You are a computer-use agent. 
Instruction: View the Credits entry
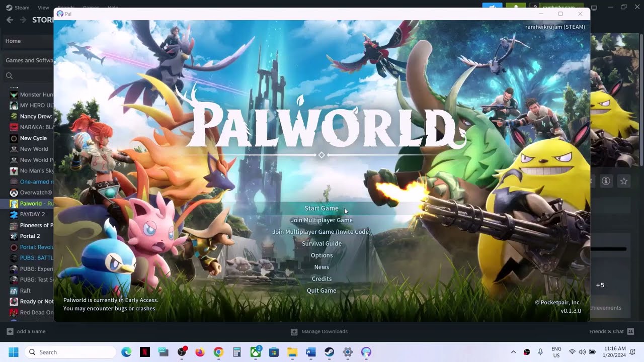pyautogui.click(x=321, y=279)
